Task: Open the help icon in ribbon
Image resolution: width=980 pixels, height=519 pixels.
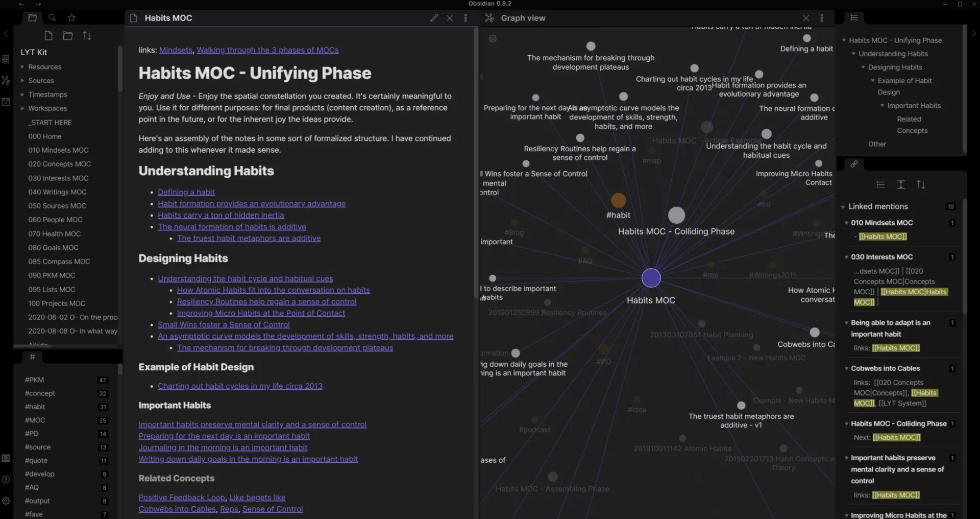Action: [6, 480]
